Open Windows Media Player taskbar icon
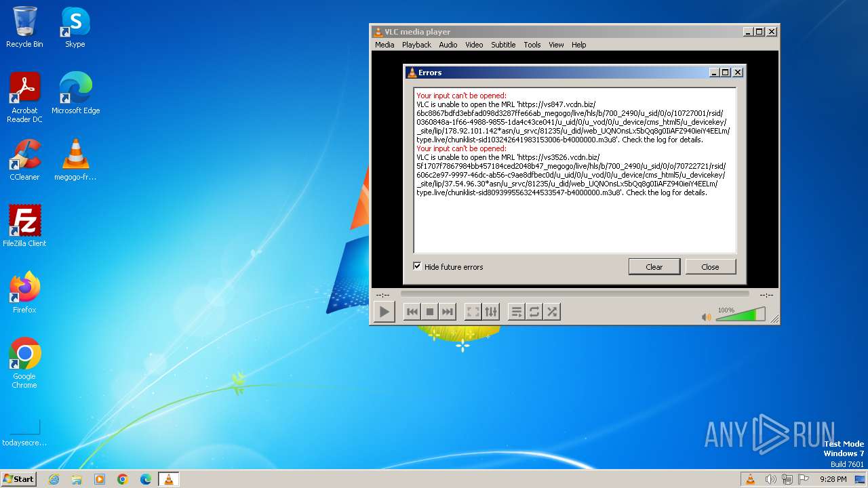 (x=100, y=479)
